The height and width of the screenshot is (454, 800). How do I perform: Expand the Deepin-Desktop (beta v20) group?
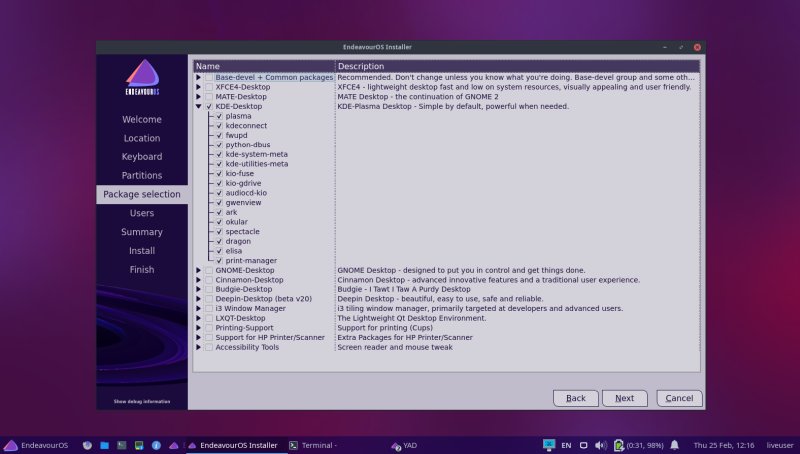click(198, 299)
